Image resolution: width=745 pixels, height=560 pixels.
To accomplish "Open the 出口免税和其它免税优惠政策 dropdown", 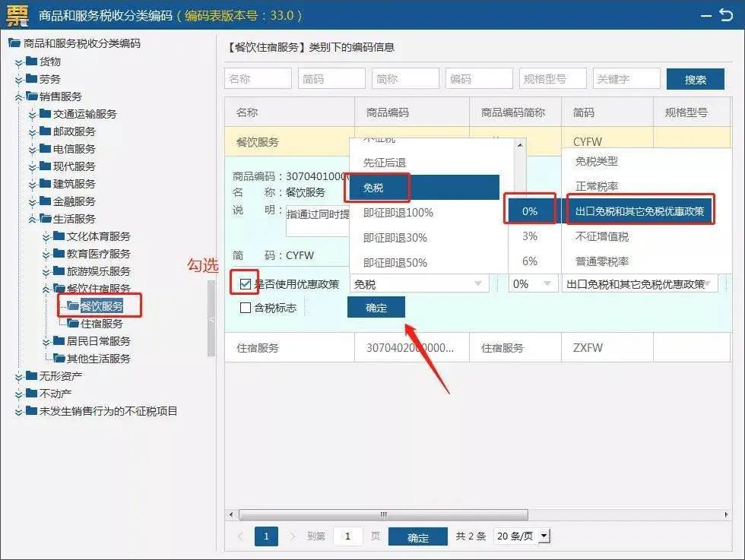I will tap(640, 284).
